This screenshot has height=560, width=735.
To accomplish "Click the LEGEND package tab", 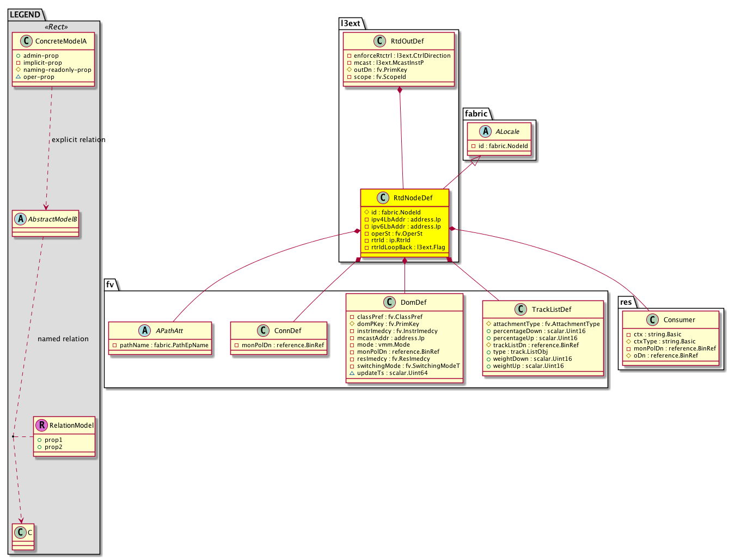I will [25, 15].
